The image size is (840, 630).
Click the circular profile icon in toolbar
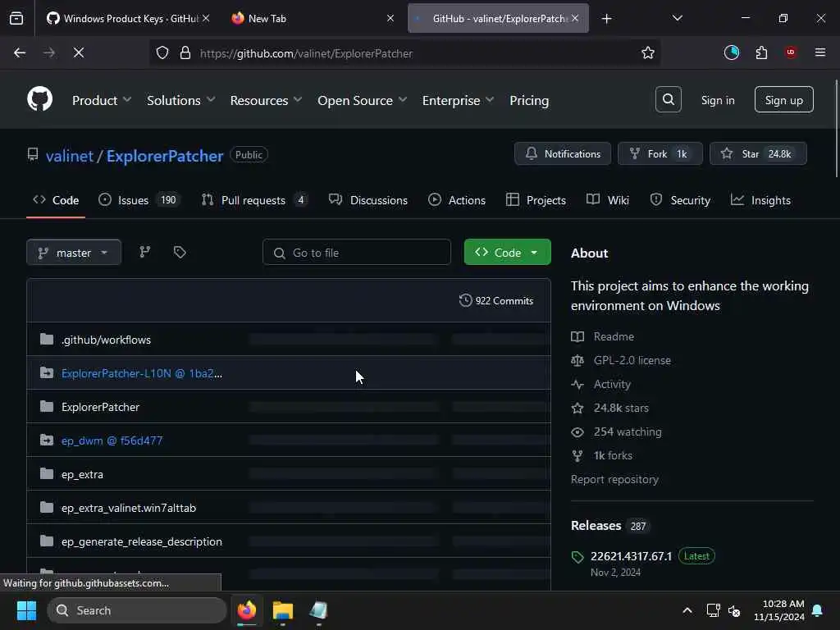point(731,52)
